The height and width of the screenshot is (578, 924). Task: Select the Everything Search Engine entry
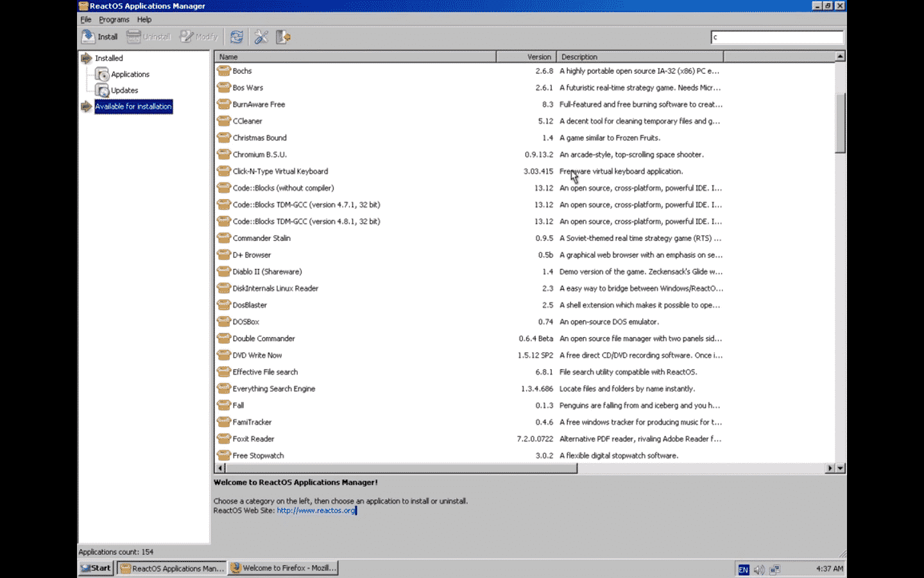tap(274, 389)
